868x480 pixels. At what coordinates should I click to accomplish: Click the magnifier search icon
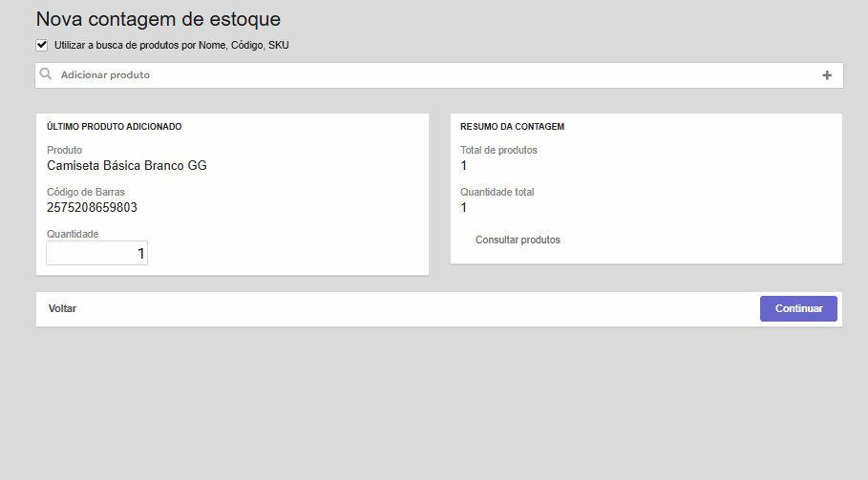click(46, 74)
